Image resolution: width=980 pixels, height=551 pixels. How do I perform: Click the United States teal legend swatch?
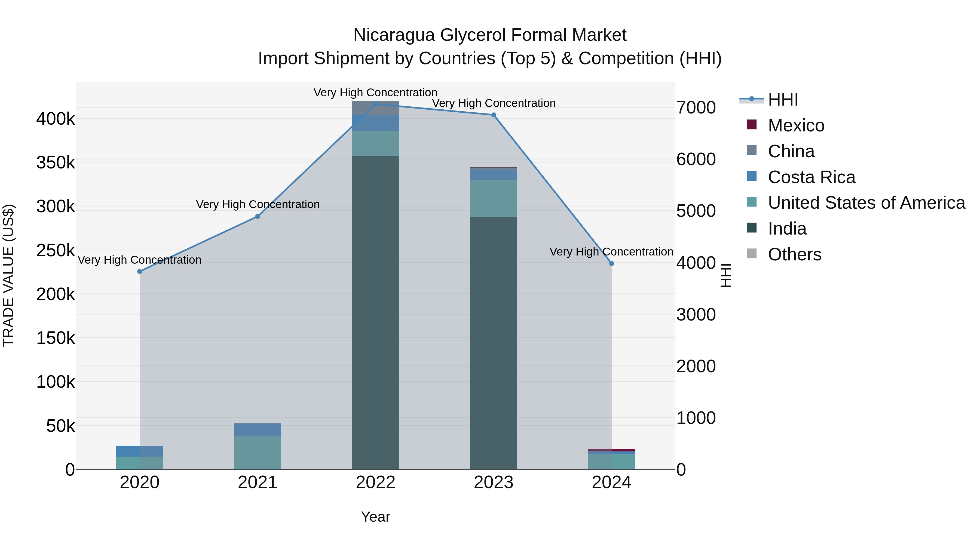coord(751,202)
